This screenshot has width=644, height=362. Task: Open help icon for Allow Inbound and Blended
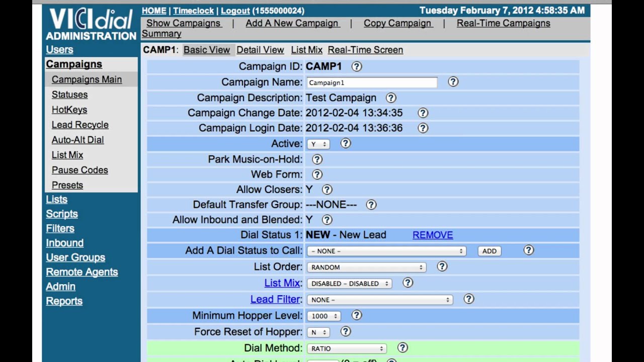click(327, 220)
